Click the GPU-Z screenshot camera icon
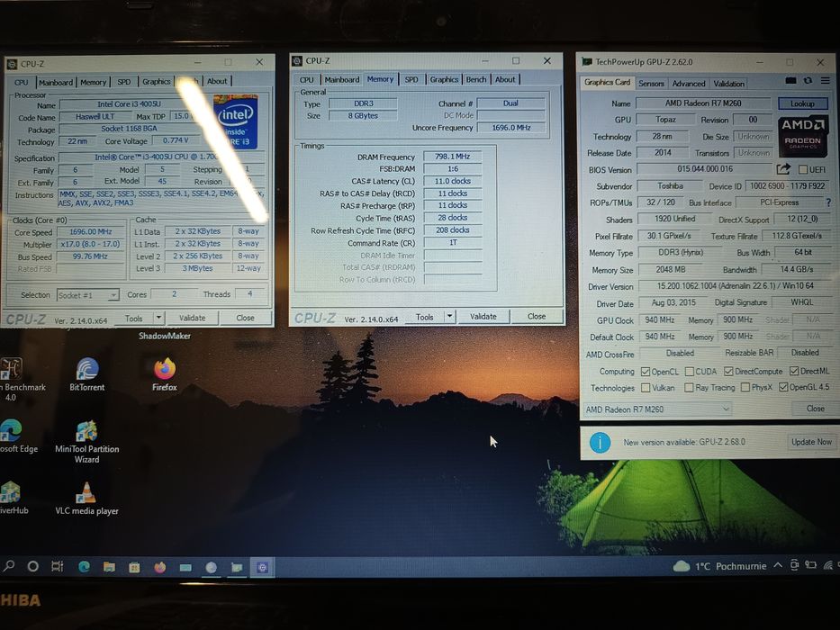The width and height of the screenshot is (840, 630). tap(790, 81)
